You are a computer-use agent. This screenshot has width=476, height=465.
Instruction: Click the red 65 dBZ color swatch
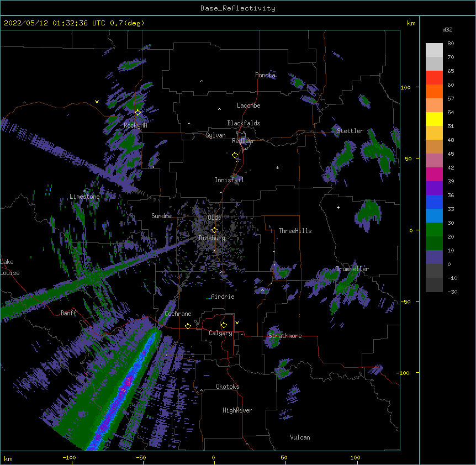(x=434, y=78)
